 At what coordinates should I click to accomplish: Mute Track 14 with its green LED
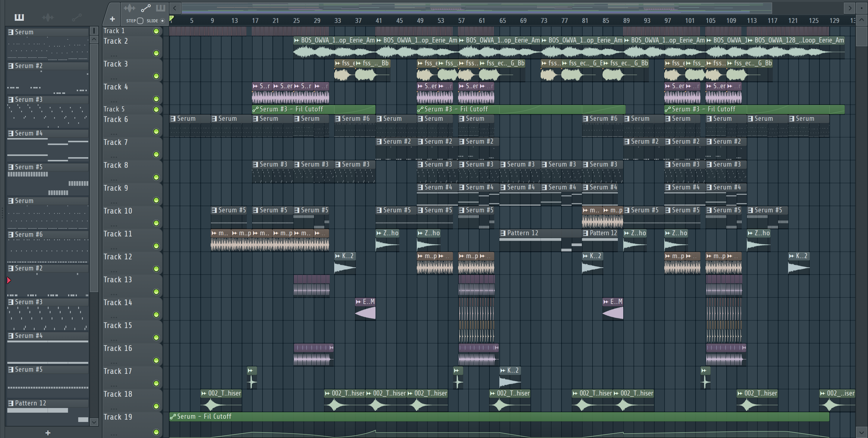[156, 314]
